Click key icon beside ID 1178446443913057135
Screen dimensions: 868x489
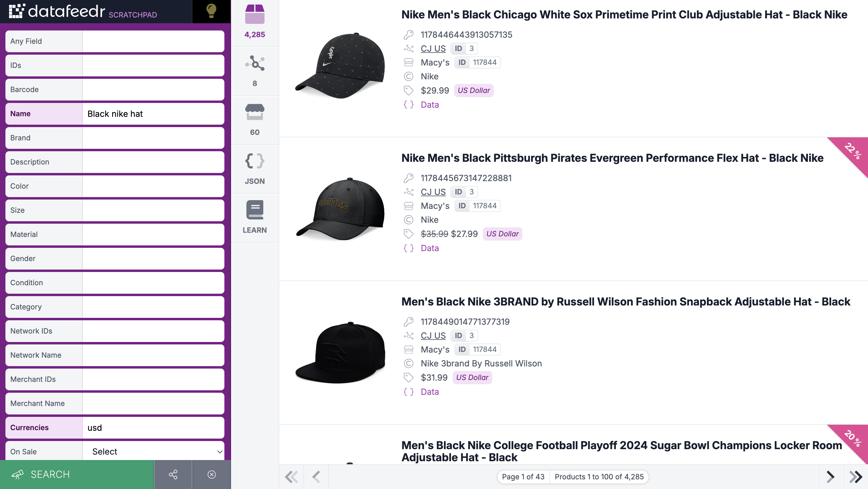pos(408,35)
